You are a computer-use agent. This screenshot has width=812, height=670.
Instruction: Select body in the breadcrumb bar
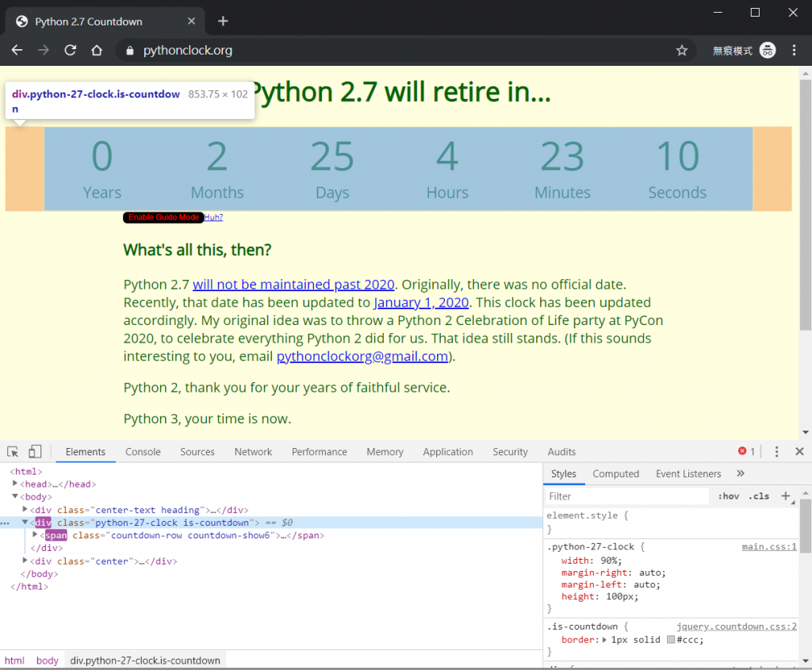coord(47,660)
